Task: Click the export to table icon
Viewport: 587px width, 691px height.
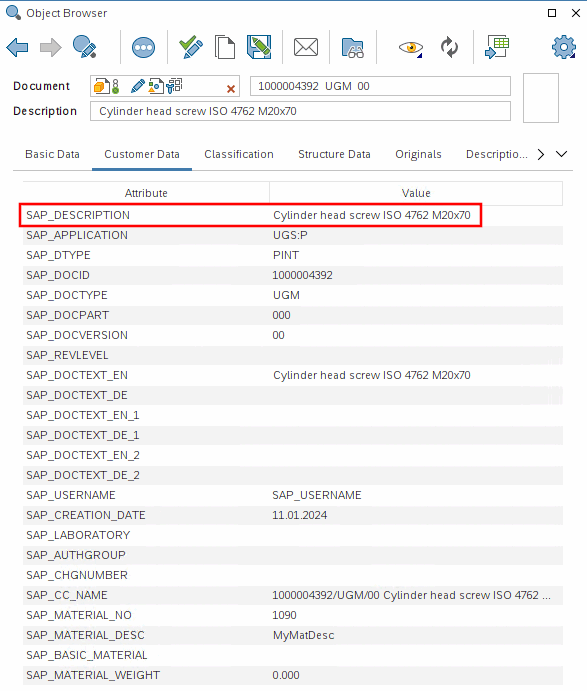Action: [497, 47]
